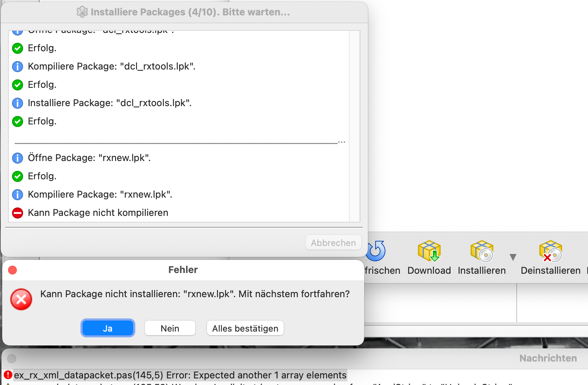Select 'Installiere Package: dcl_rxtools.lpk' log line
Viewport: 588px width, 385px height.
tap(110, 103)
